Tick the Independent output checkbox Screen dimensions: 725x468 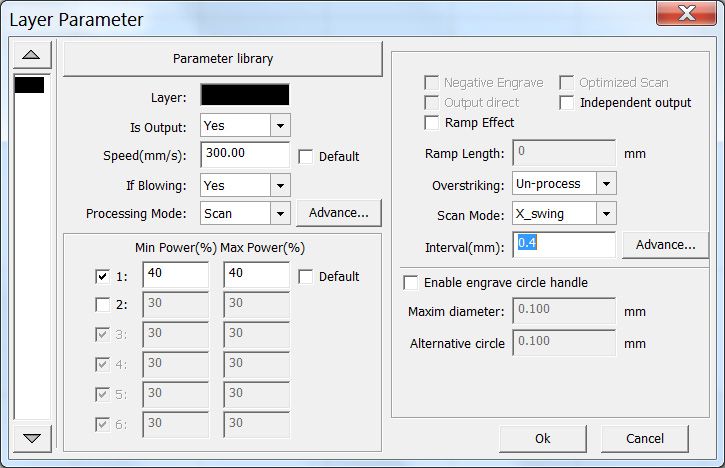click(566, 103)
